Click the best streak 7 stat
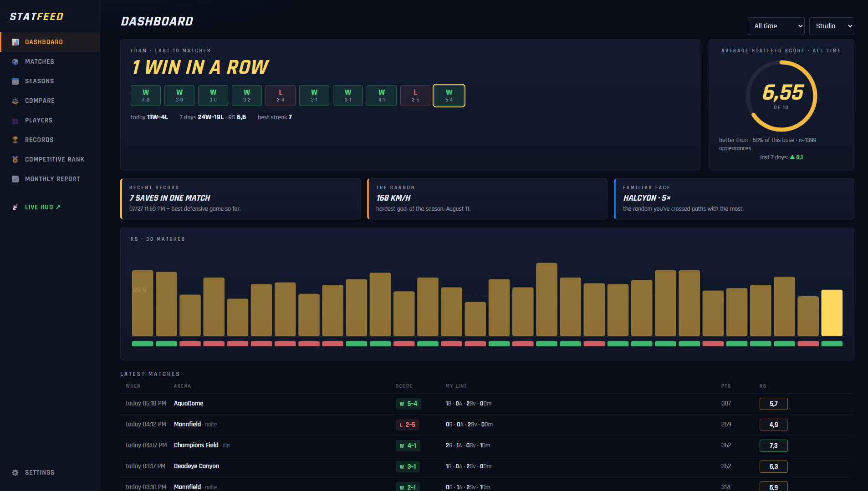Screen dimensions: 868x491 [x=275, y=117]
